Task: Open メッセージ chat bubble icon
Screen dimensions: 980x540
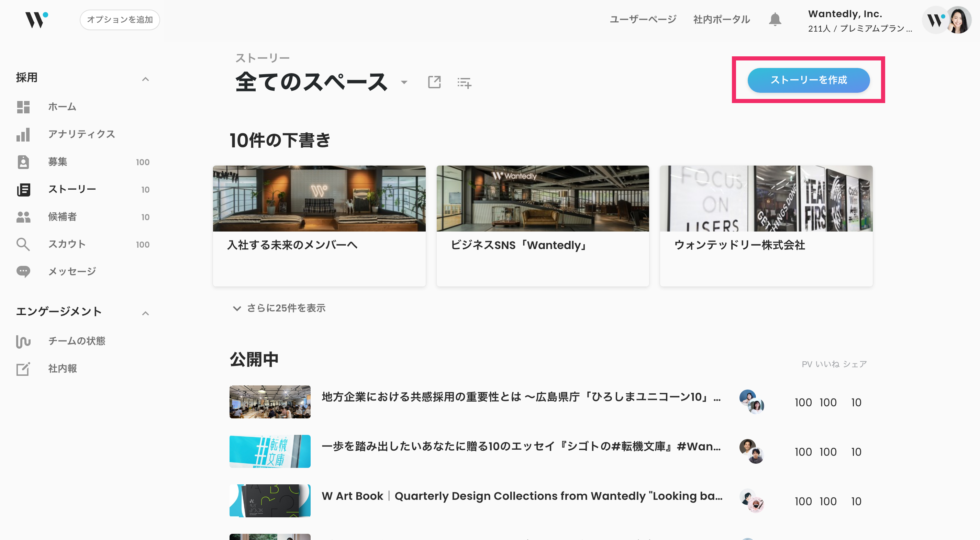Action: [23, 271]
